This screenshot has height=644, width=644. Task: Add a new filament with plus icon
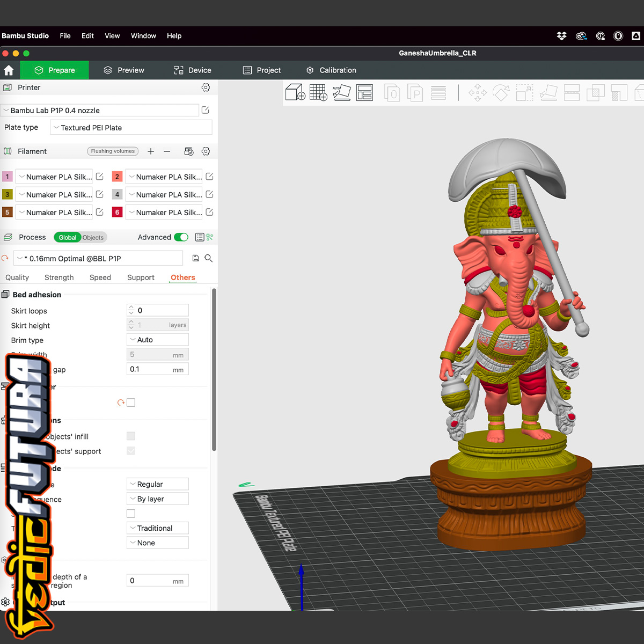151,151
